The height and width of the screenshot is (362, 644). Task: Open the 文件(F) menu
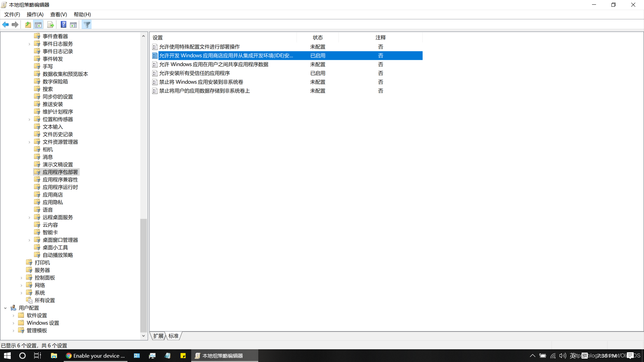12,14
